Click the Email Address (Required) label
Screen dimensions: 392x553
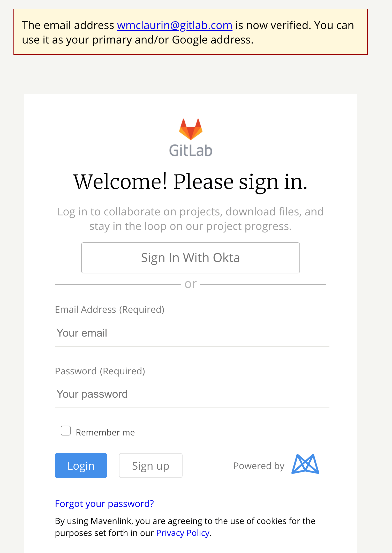(110, 309)
